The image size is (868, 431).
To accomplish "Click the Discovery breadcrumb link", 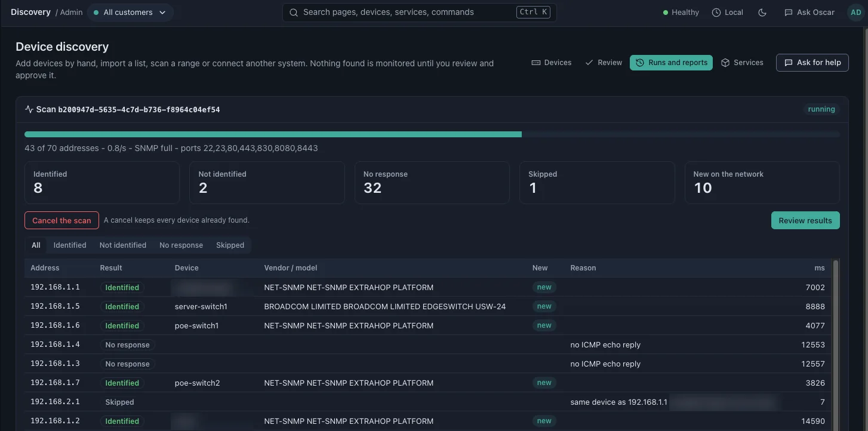I will coord(30,12).
